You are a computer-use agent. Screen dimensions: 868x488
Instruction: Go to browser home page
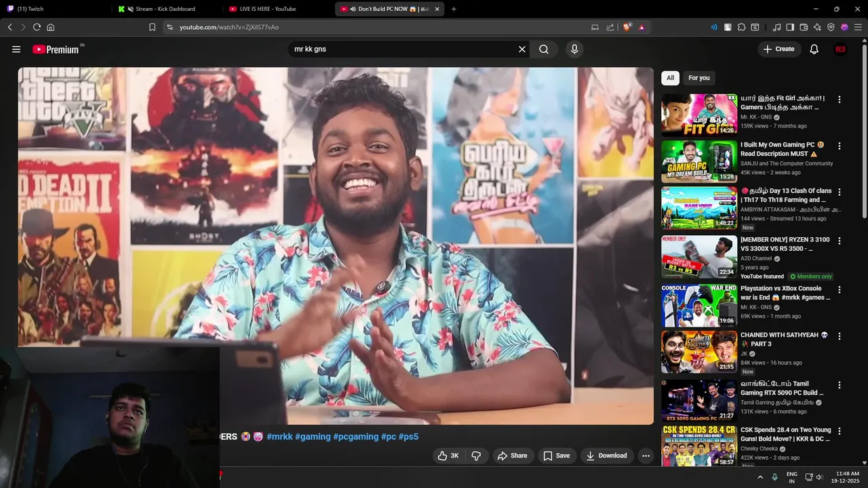(x=50, y=27)
